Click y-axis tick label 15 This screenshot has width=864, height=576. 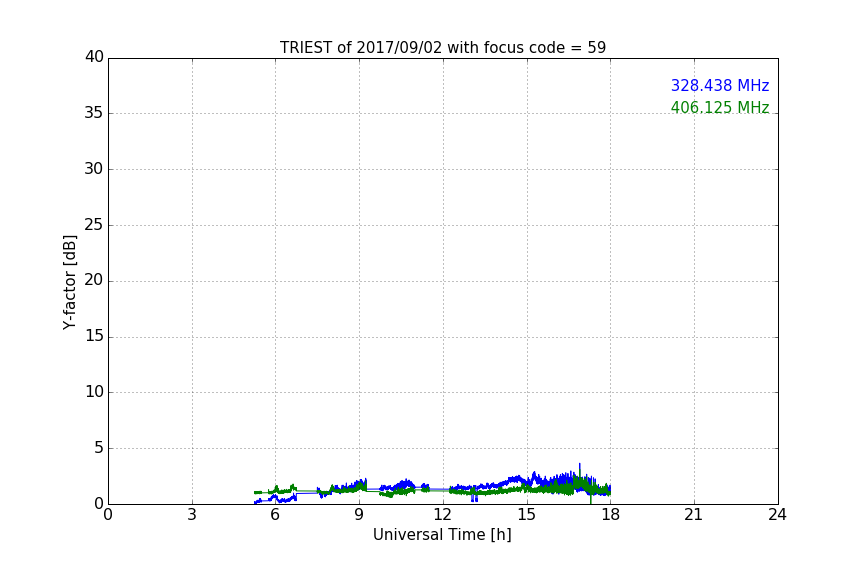pos(94,336)
